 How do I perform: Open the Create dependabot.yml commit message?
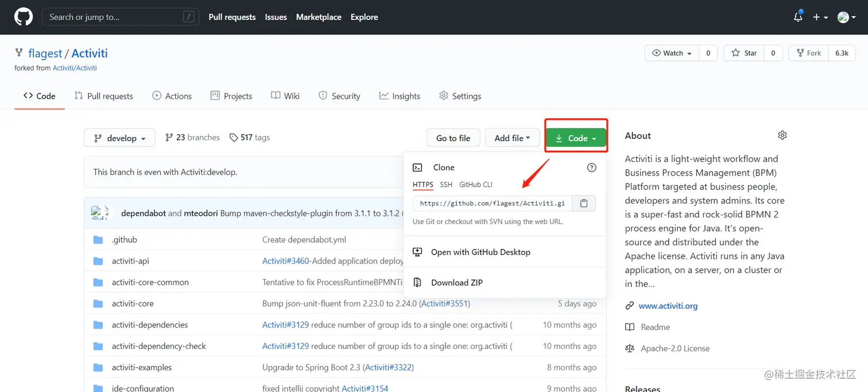click(304, 239)
